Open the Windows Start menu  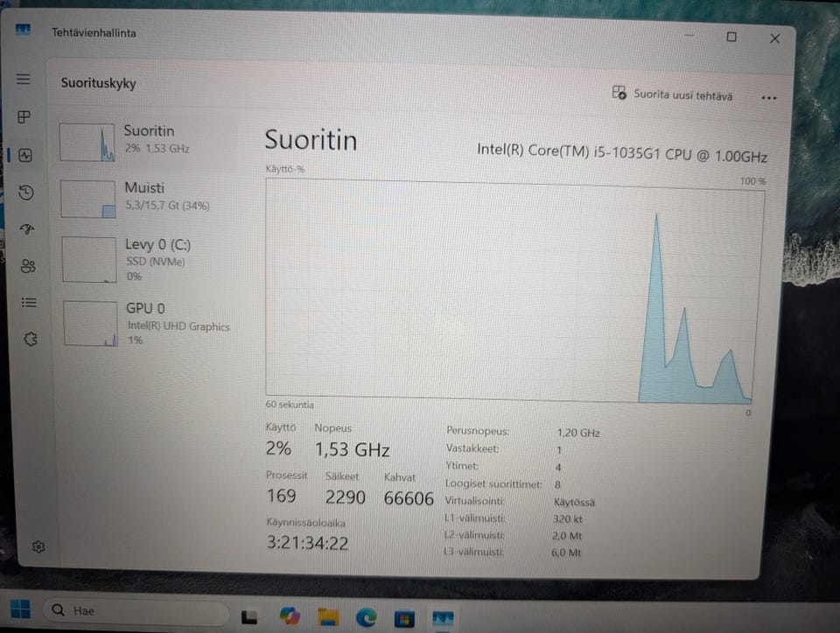coord(20,608)
